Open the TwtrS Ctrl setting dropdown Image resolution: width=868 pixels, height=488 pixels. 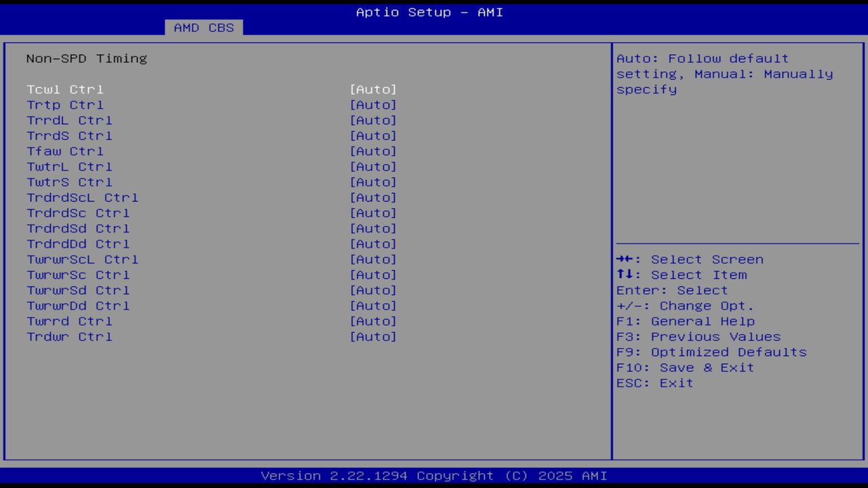[x=374, y=182]
